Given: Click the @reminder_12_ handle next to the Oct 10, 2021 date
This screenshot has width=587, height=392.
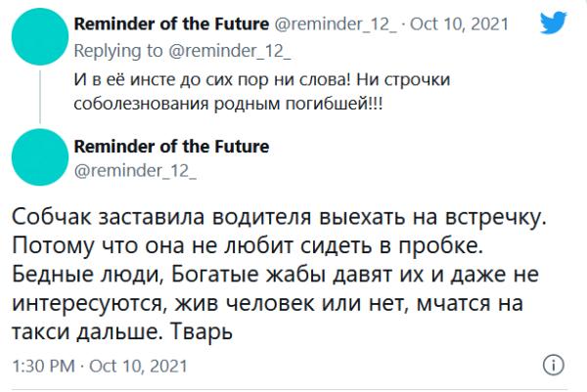Looking at the screenshot, I should pyautogui.click(x=336, y=24).
